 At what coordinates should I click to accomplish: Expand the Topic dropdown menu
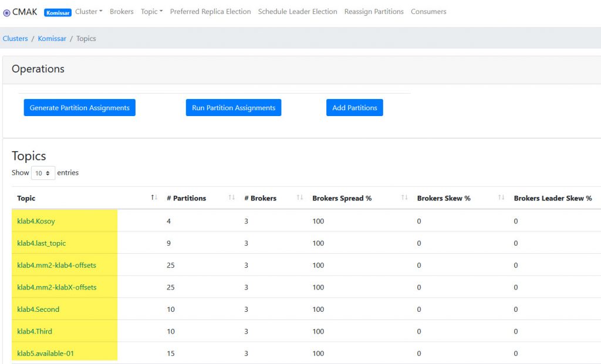(151, 12)
